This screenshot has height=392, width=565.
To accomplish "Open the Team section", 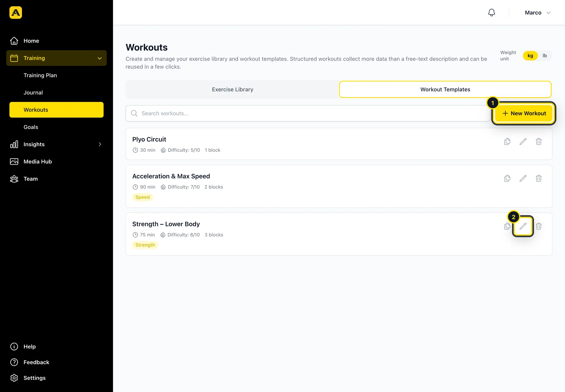I will click(x=56, y=179).
